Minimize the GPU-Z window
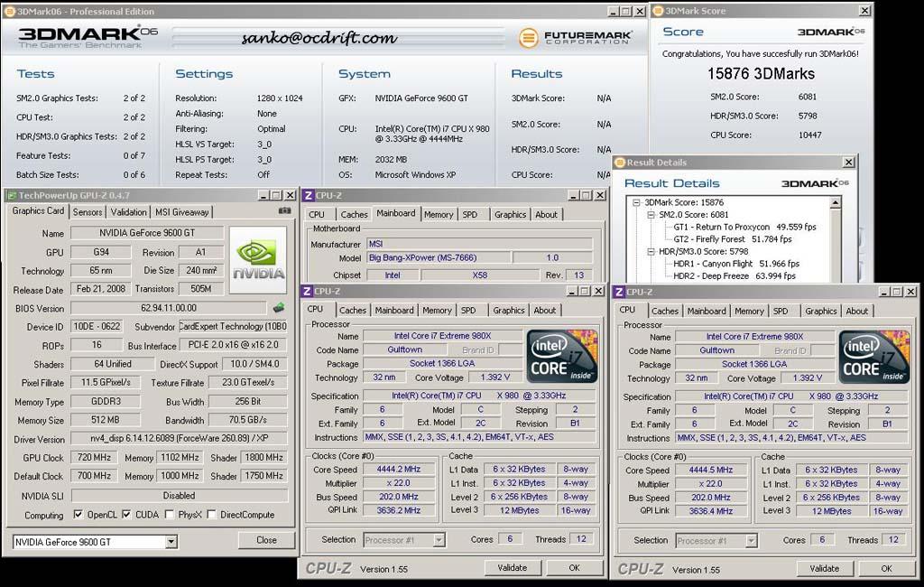 click(x=263, y=195)
